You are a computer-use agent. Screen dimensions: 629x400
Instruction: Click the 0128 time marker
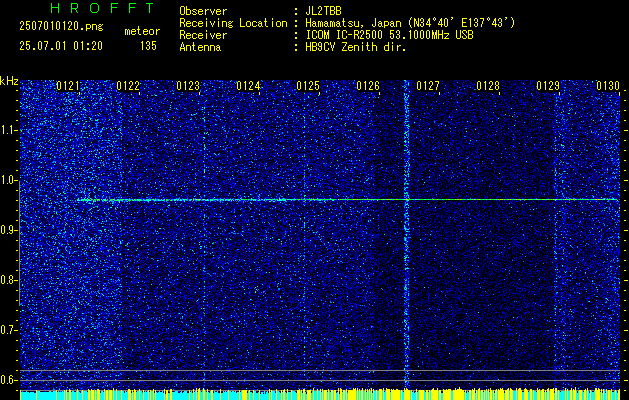point(488,86)
